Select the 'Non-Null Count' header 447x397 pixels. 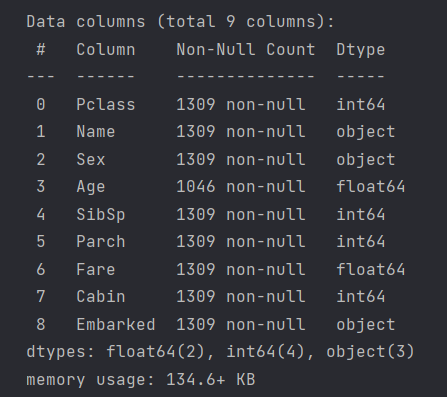246,50
